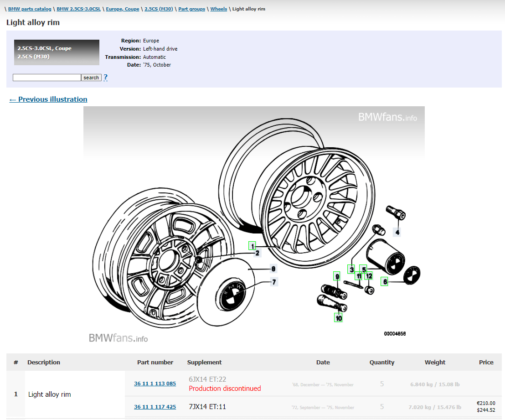Click the 'Light alloy rim' page heading
Viewport: 505px width, 420px height.
point(33,22)
